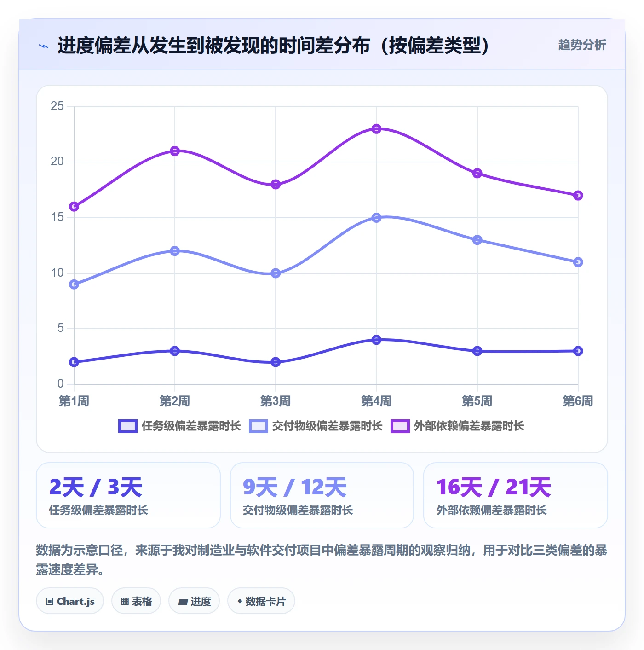Click the indigo data point at 第3周 (2)
The width and height of the screenshot is (644, 650).
276,362
